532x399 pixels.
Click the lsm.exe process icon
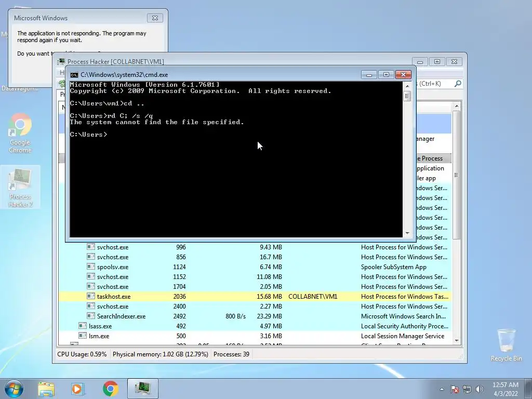(83, 335)
